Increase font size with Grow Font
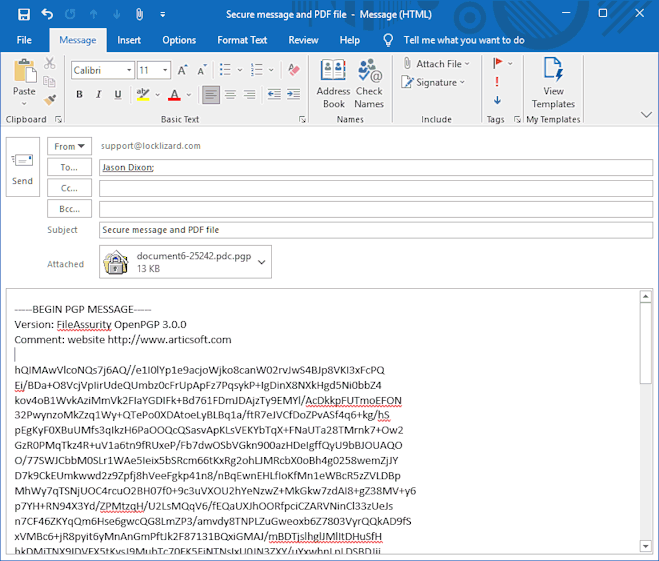 tap(182, 70)
